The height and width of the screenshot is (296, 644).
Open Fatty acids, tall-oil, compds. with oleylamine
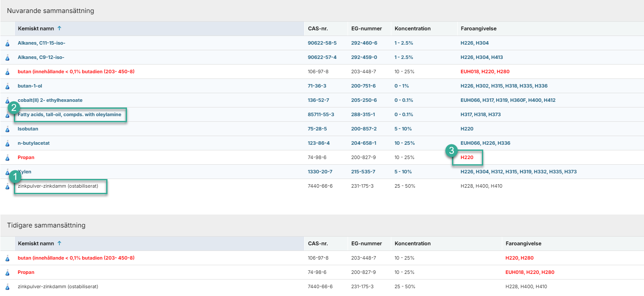(x=69, y=115)
